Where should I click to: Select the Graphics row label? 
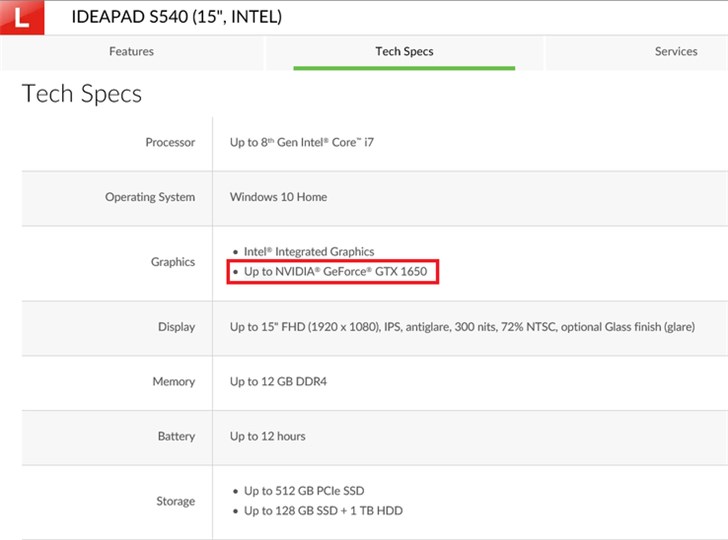pos(173,262)
